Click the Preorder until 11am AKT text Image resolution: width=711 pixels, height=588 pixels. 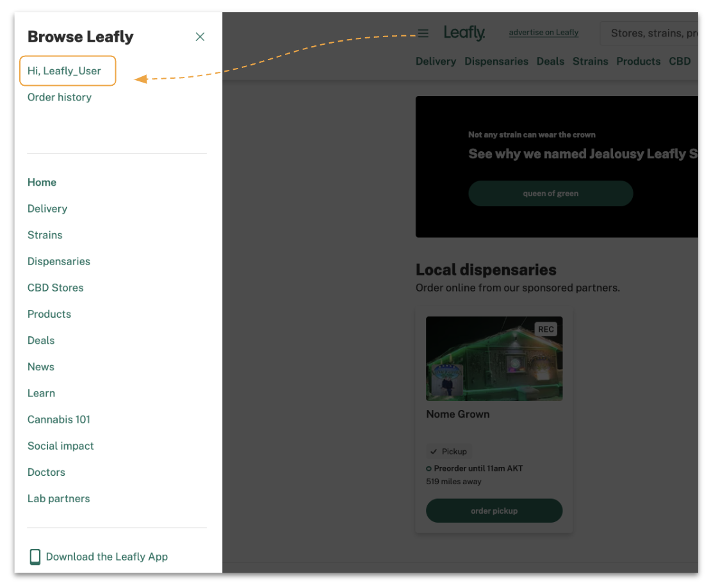coord(478,468)
